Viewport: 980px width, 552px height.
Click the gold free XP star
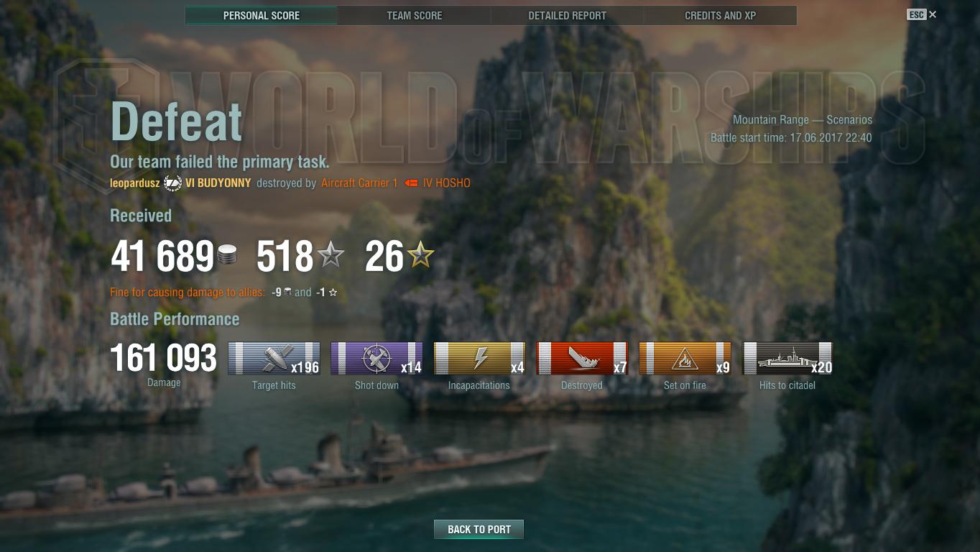420,255
